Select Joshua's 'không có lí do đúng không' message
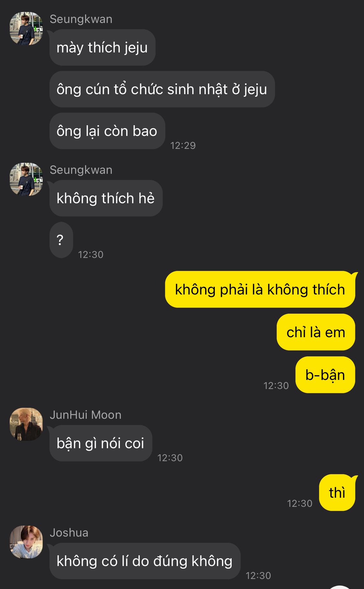The height and width of the screenshot is (589, 364). click(145, 561)
